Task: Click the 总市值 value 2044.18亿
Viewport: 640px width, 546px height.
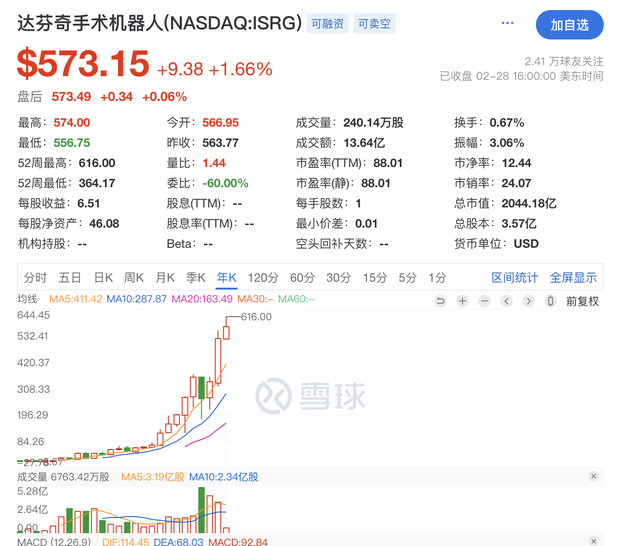Action: 529,203
